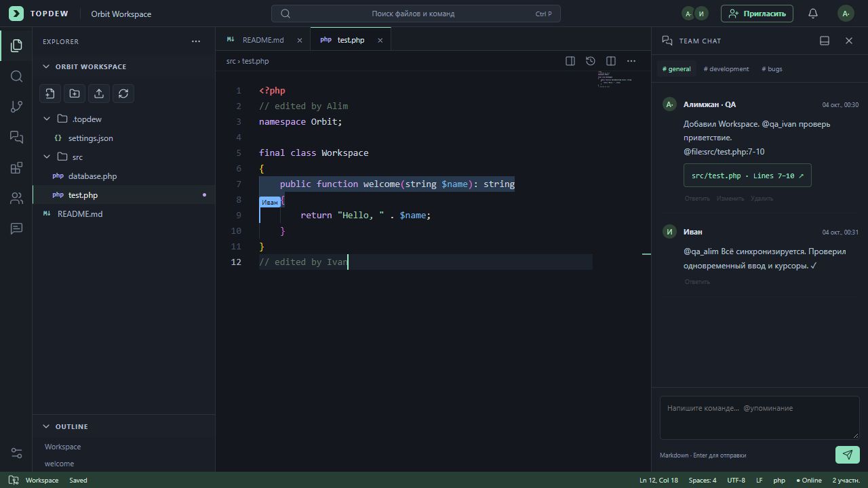Focus the file and command search field
Viewport: 868px width, 488px height.
click(416, 14)
